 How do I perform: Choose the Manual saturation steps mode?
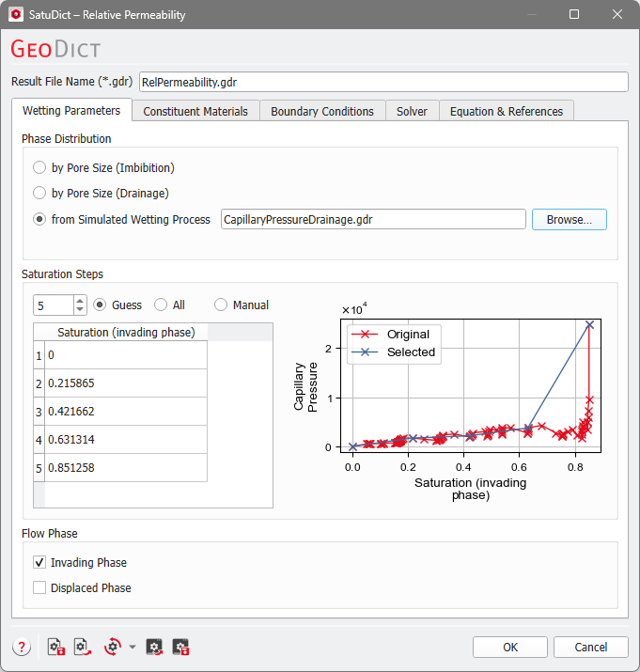(x=242, y=305)
